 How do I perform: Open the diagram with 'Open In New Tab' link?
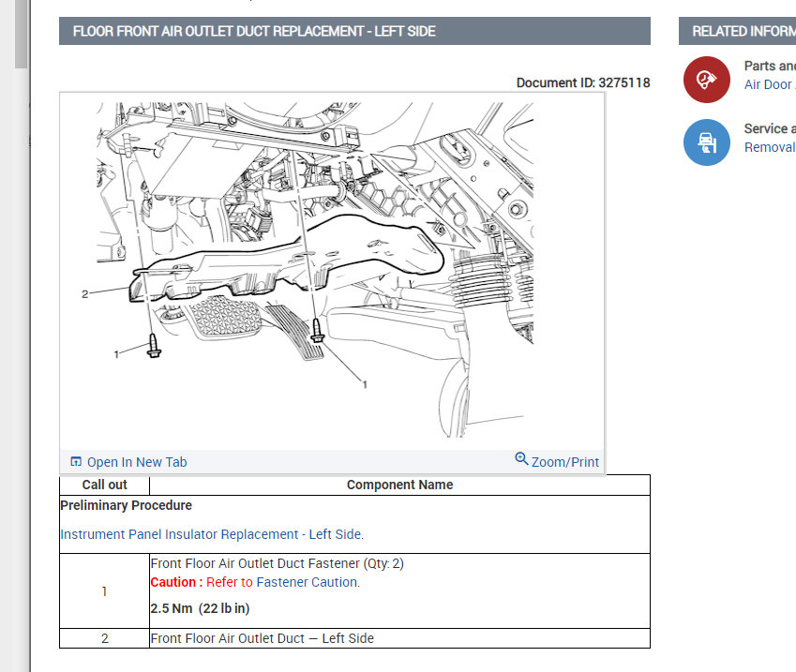coord(137,462)
